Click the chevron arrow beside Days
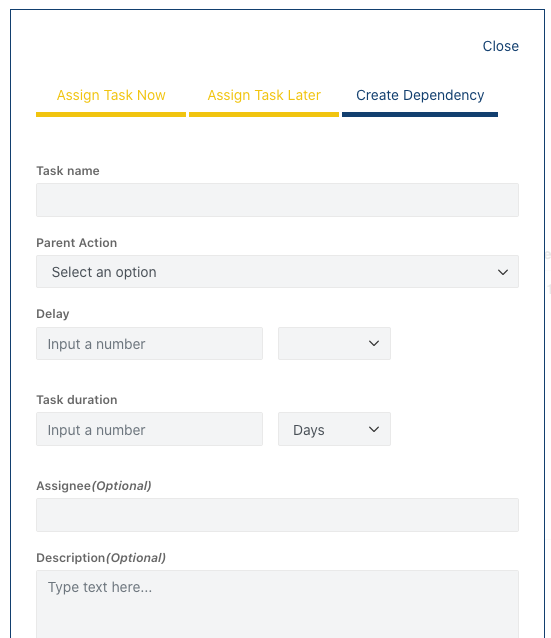This screenshot has width=551, height=638. point(374,429)
